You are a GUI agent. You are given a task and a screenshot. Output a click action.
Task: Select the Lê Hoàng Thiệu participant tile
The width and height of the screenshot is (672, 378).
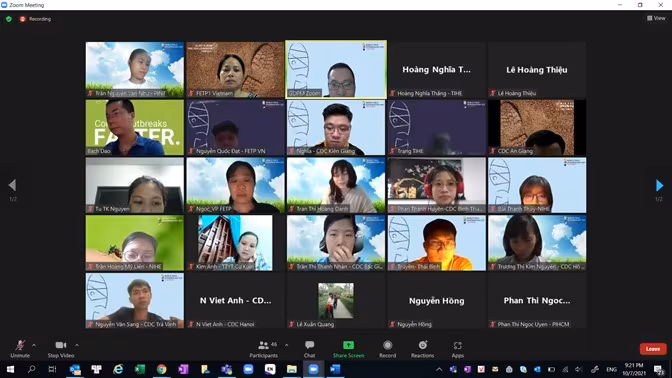tap(537, 69)
